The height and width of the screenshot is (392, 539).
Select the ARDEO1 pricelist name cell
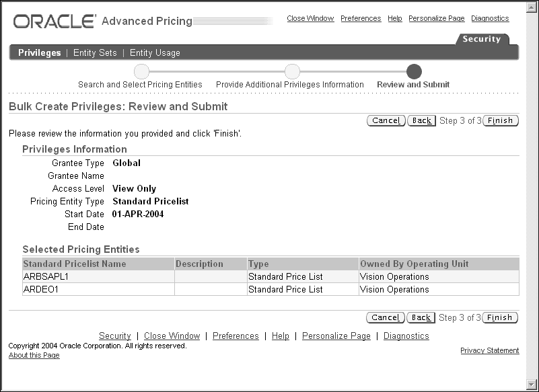point(98,289)
